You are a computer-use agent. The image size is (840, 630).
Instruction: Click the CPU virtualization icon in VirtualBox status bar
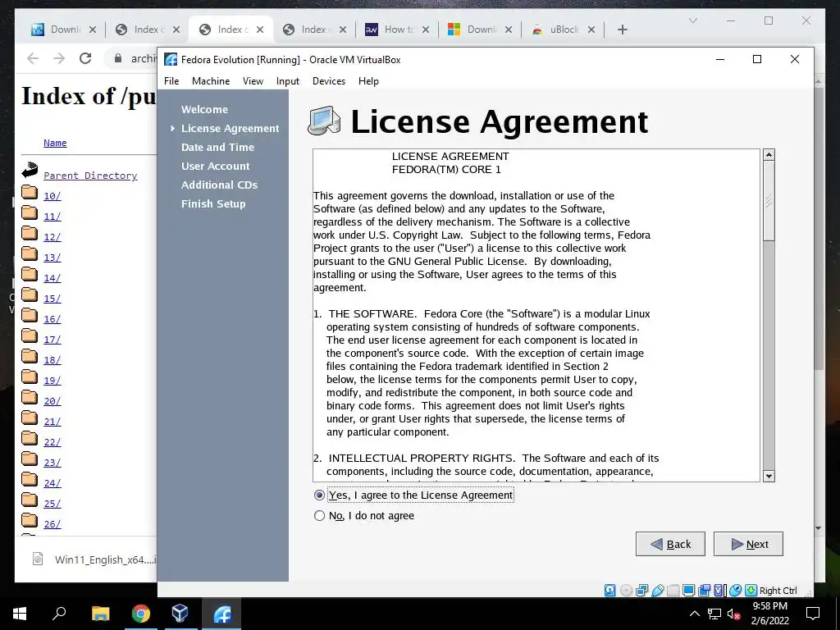[719, 591]
